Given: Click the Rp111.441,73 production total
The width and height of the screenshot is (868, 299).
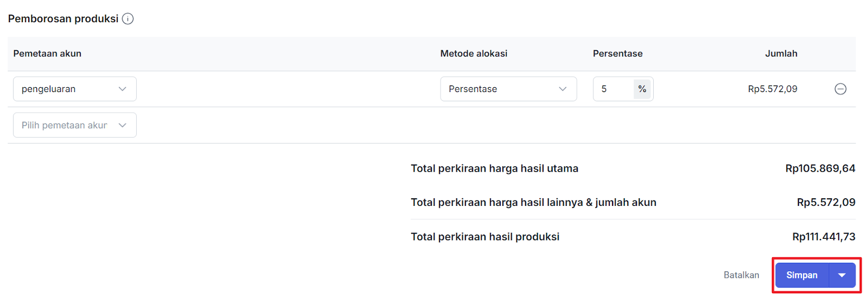Looking at the screenshot, I should click(823, 237).
